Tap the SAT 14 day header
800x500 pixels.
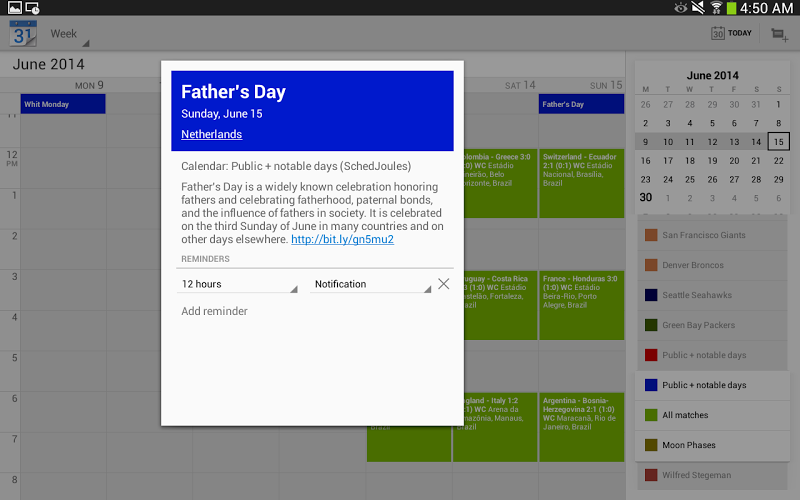pyautogui.click(x=520, y=85)
